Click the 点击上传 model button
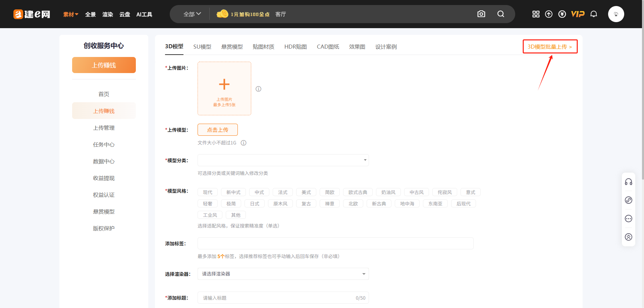 (x=218, y=130)
